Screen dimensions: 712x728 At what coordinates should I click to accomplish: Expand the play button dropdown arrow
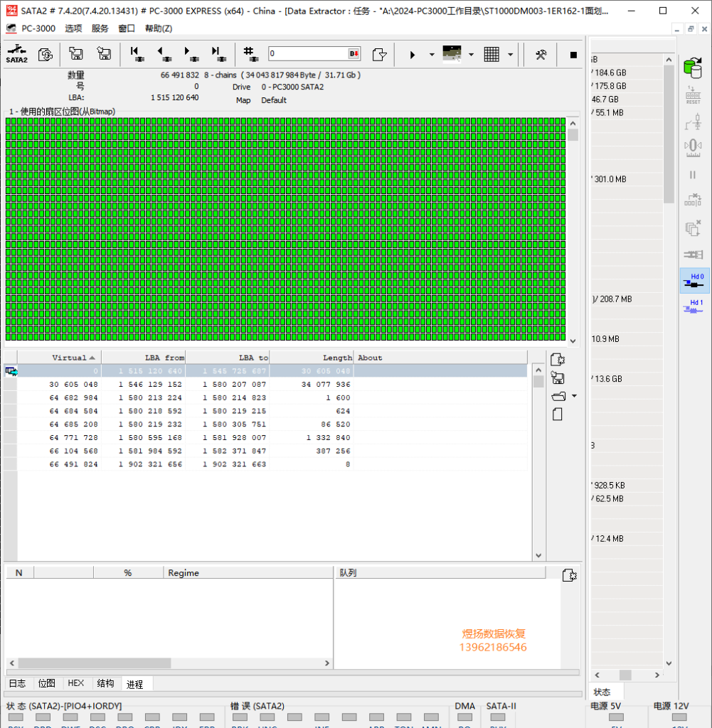point(432,55)
